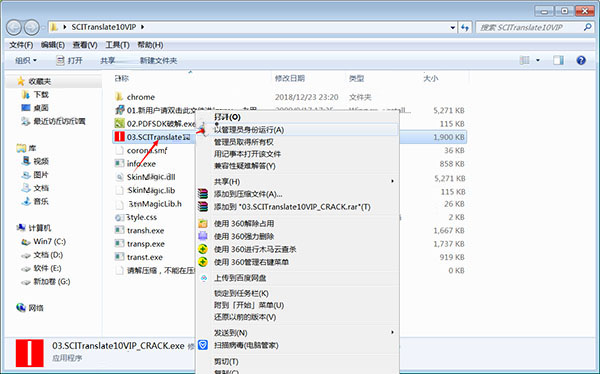
Task: Click the 音乐 music library icon
Action: coord(26,201)
